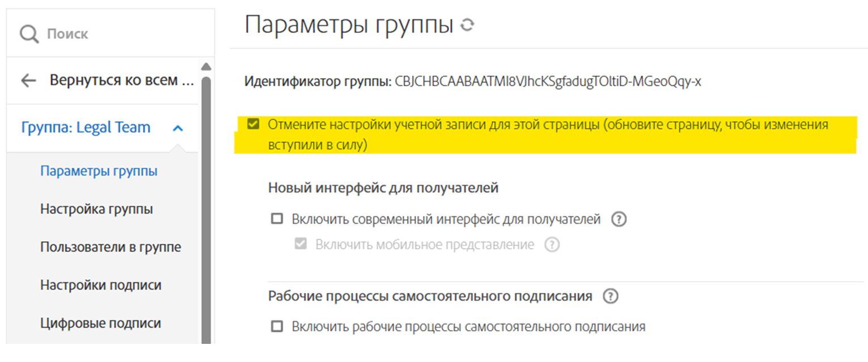
Task: Enable Включить современный интерфейс для получателей
Action: [x=276, y=218]
